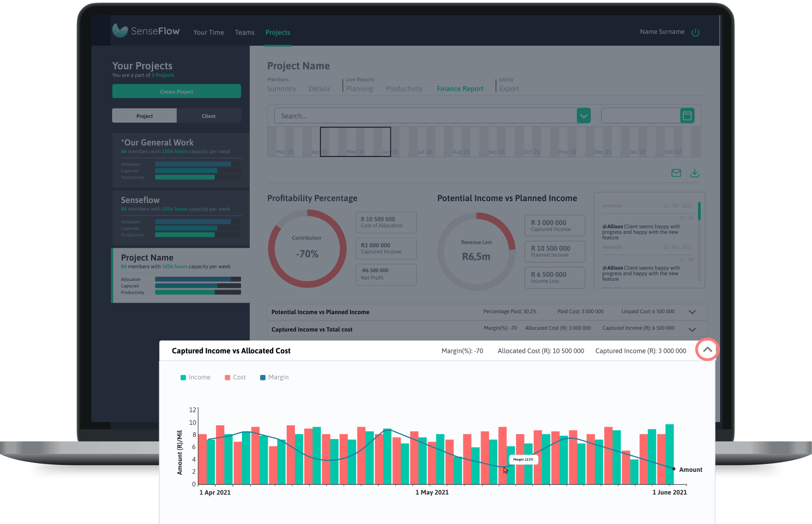Screen dimensions: 812x524
Task: Click the power logout icon
Action: [695, 32]
